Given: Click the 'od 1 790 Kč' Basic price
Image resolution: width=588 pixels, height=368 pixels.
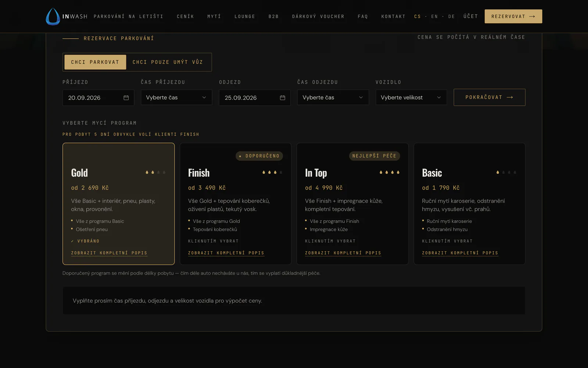Looking at the screenshot, I should coord(441,188).
